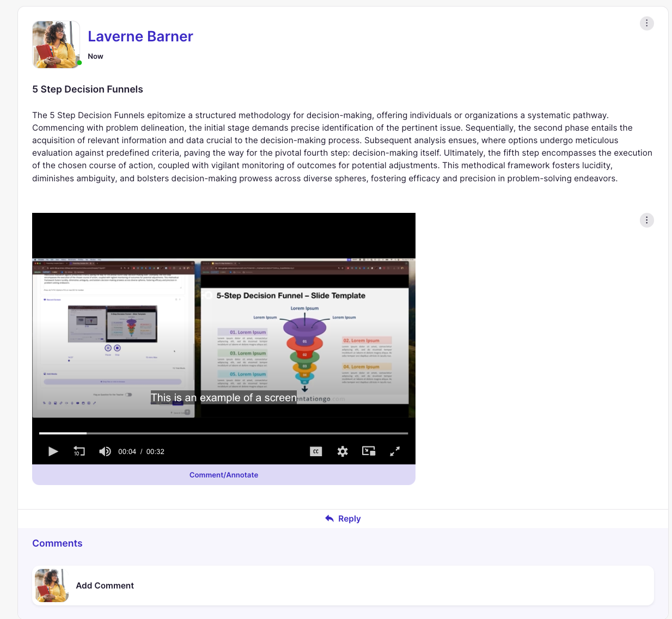Viewport: 672px width, 619px height.
Task: Mute the video volume
Action: point(105,451)
